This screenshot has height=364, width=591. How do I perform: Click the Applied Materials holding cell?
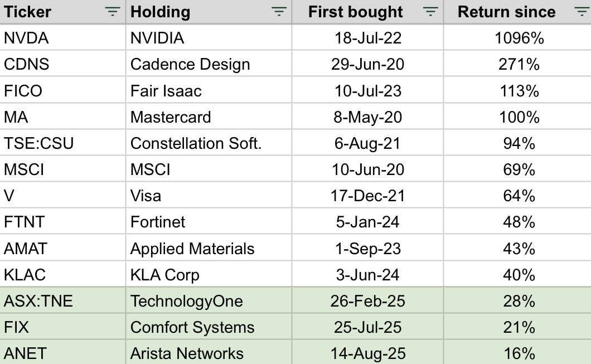192,249
